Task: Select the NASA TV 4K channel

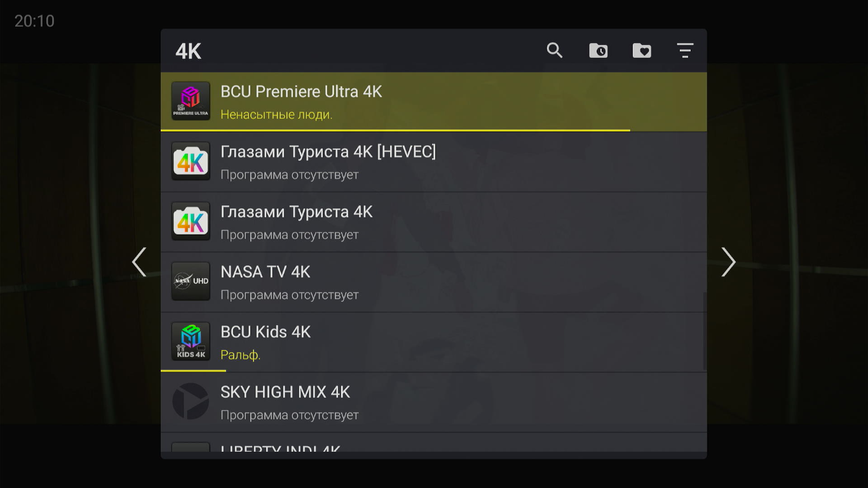Action: point(266,272)
